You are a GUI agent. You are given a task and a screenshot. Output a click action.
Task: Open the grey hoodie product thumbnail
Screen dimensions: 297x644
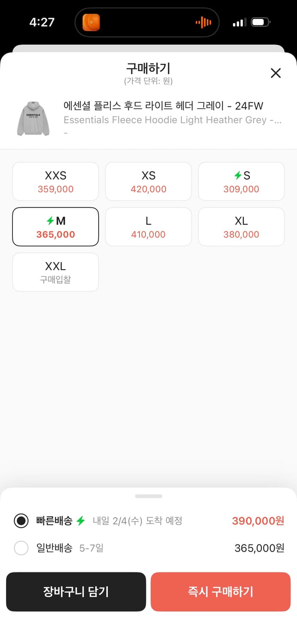(x=33, y=118)
